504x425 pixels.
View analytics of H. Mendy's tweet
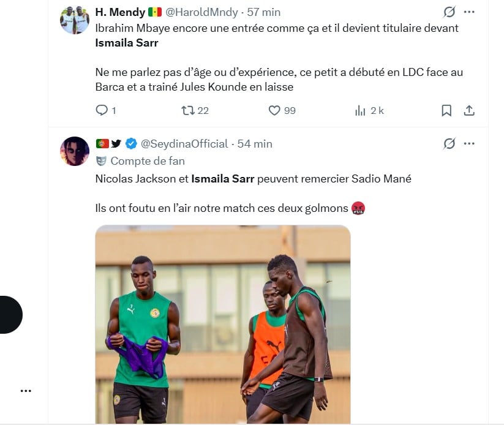[361, 110]
